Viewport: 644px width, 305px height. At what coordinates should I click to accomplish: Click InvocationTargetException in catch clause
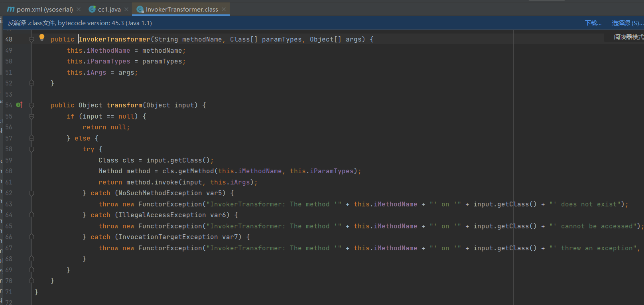[x=168, y=237]
